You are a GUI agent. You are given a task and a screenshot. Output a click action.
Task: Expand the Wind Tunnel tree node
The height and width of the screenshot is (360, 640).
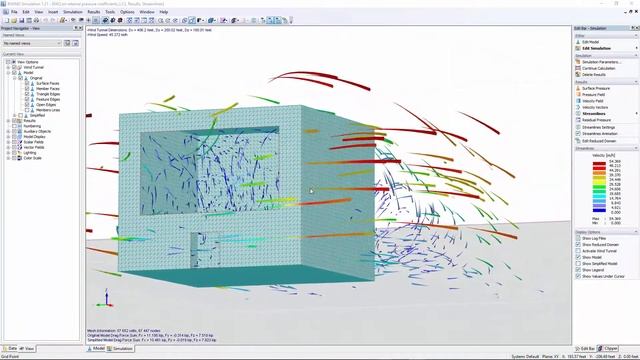tap(8, 67)
